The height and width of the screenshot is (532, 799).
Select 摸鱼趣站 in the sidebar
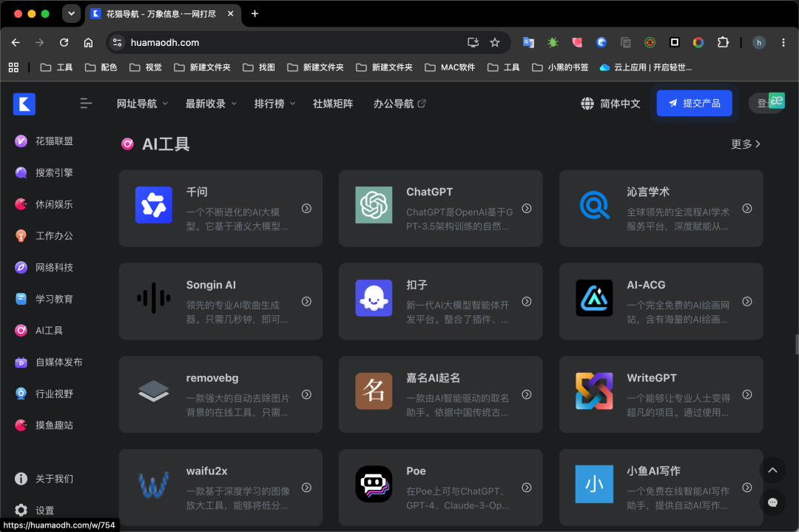[x=44, y=425]
